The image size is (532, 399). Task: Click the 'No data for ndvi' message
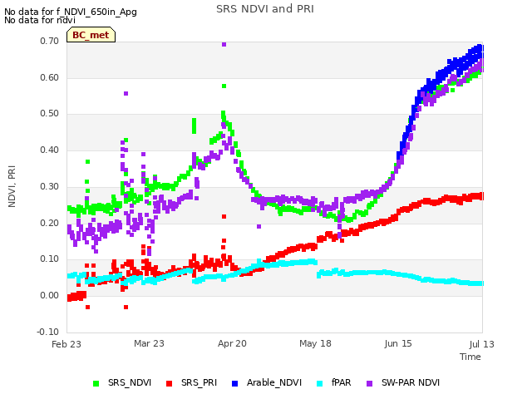(x=40, y=20)
